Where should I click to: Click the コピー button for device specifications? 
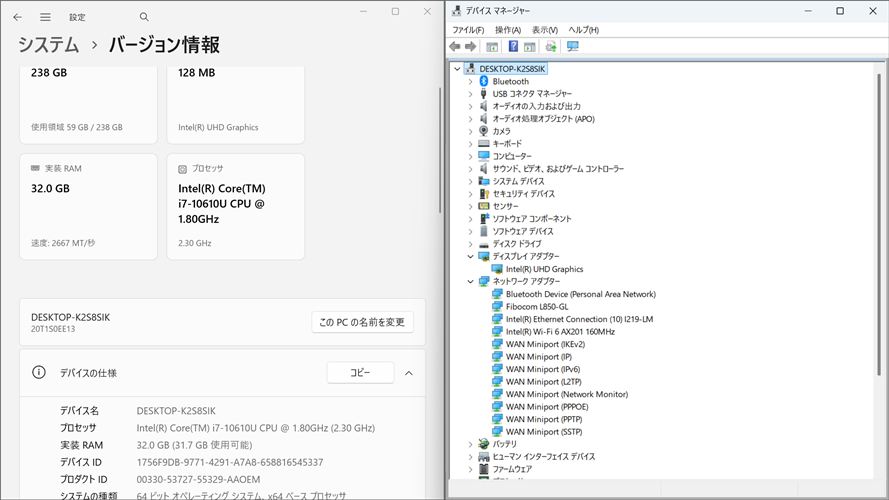click(360, 373)
